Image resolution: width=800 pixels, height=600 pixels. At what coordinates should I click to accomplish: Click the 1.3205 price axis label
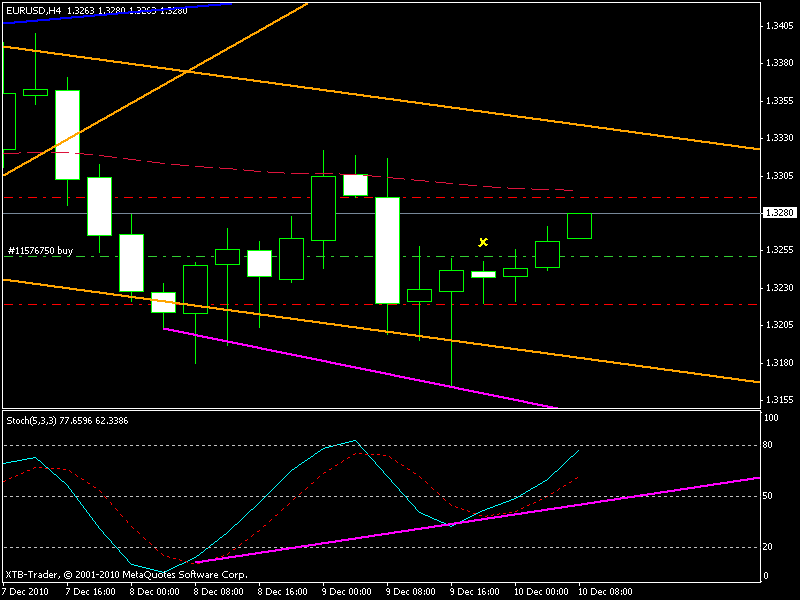point(780,325)
